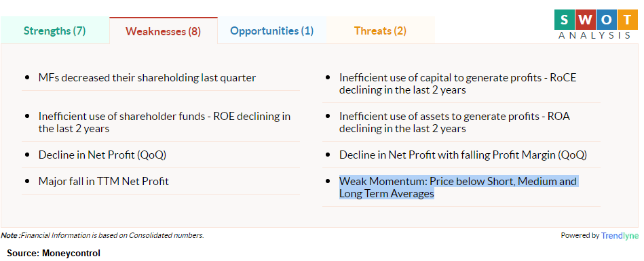Select MFs decreased their shareholding item
Screen dimensions: 644x261
click(147, 77)
